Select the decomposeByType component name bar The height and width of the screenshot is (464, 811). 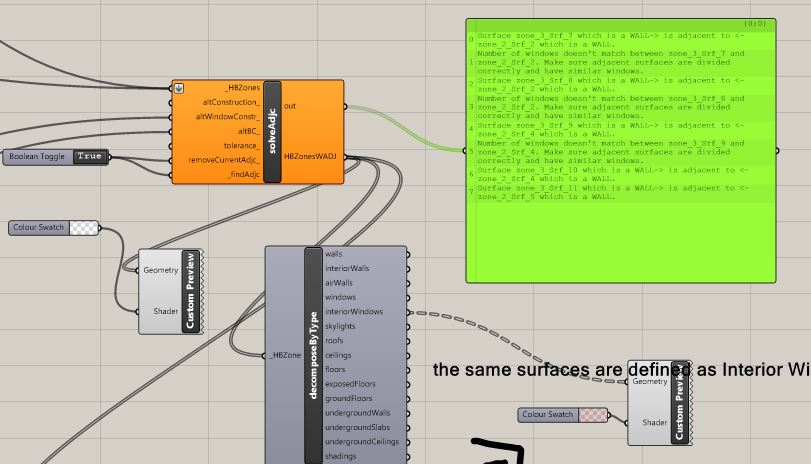(x=313, y=355)
